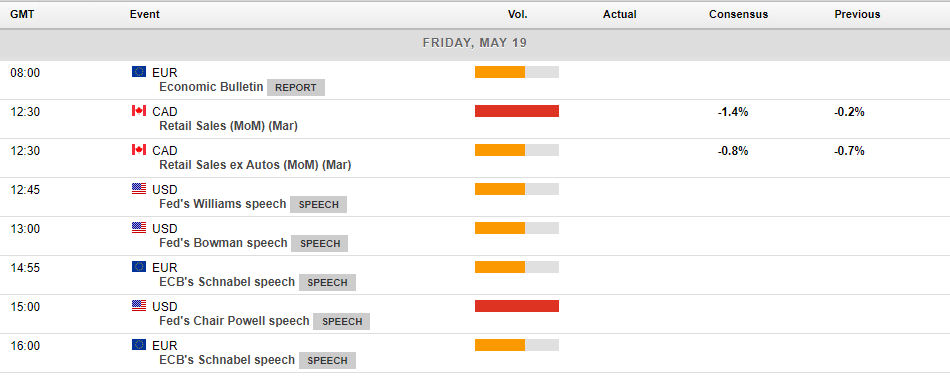
Task: Click the orange volatility bar for Economic Bulletin
Action: (500, 72)
